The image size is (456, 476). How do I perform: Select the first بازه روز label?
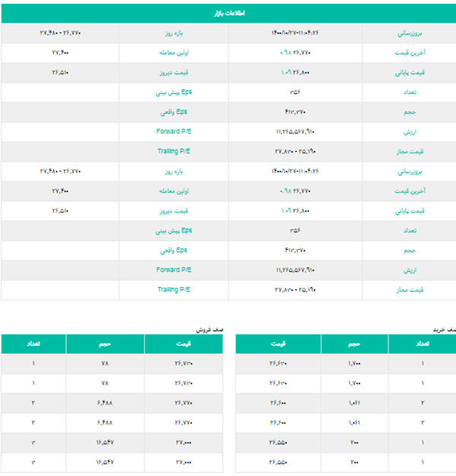tap(174, 33)
